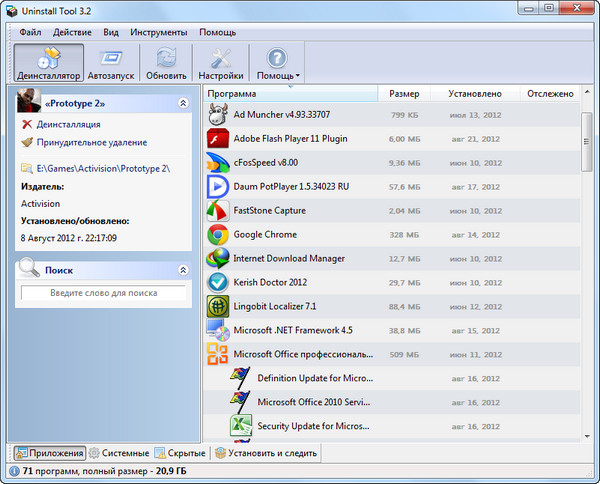Screen dimensions: 600x484
Task: Open the Помощь toolbar dropdown
Action: point(278,62)
